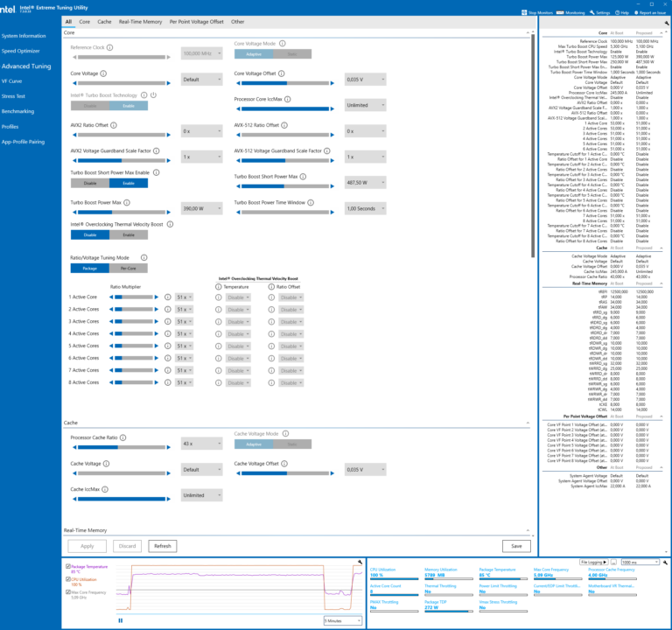
Task: Toggle Package Temperature graph checkbox
Action: (68, 567)
